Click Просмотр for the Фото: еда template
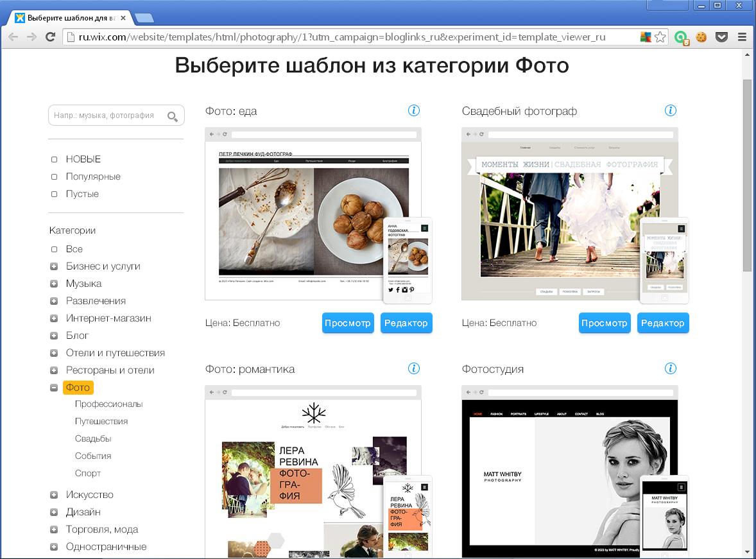The height and width of the screenshot is (559, 756). click(348, 323)
